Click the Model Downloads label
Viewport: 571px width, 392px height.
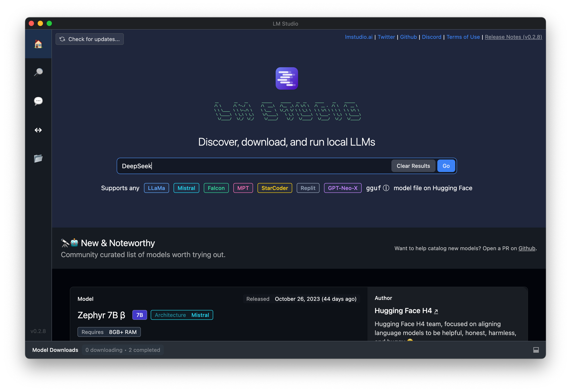point(55,350)
